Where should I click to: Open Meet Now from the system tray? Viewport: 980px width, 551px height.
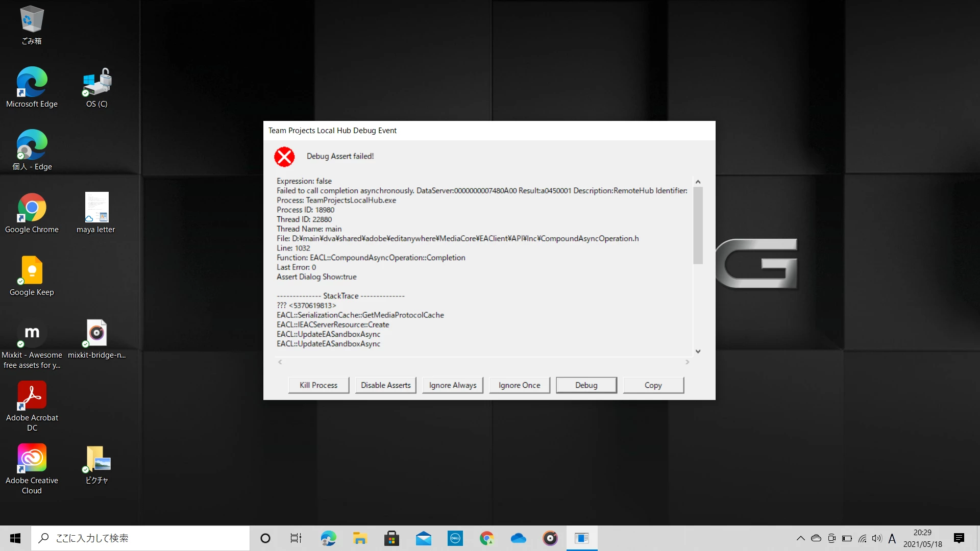click(831, 538)
